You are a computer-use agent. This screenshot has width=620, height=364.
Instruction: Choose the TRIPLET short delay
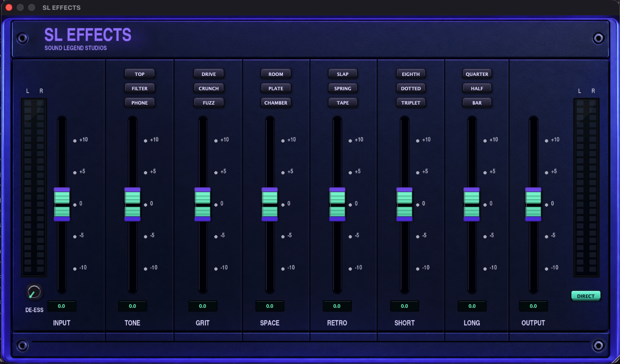[411, 103]
